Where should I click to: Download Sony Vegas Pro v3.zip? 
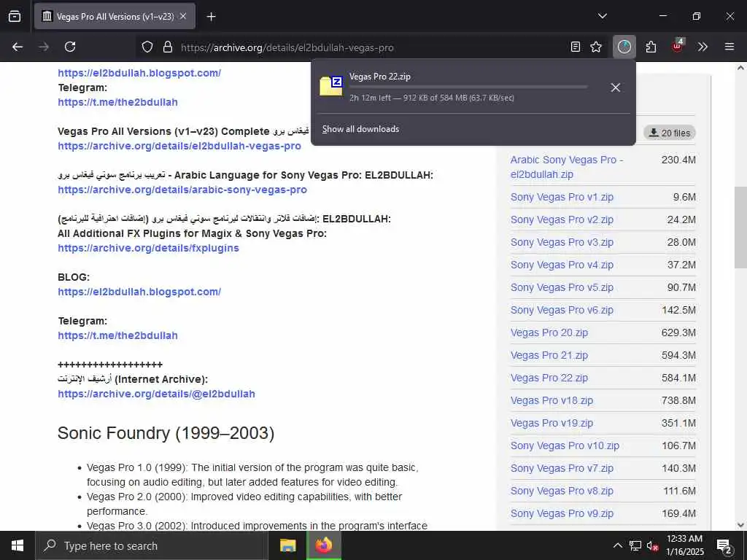[x=562, y=242]
